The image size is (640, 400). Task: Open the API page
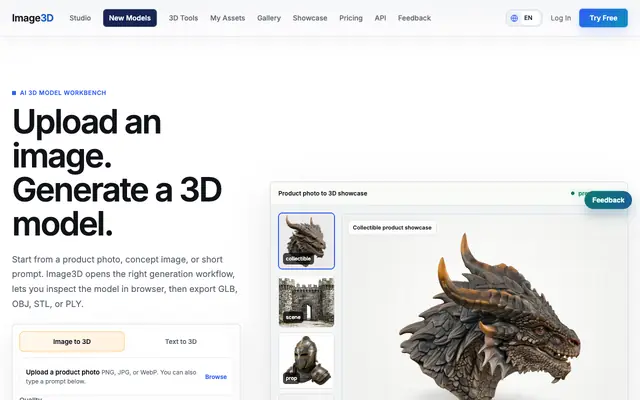[x=380, y=18]
